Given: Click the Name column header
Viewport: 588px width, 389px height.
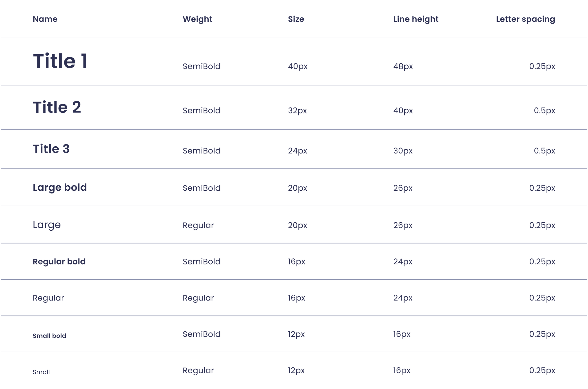Looking at the screenshot, I should tap(45, 19).
